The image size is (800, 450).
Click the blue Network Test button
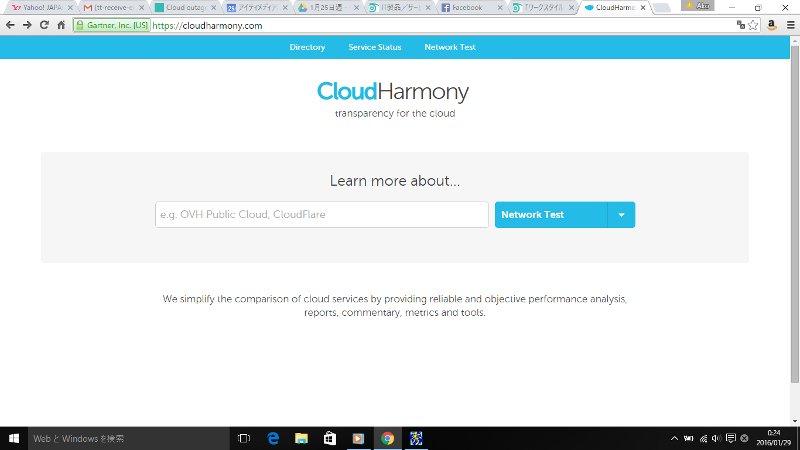tap(551, 215)
